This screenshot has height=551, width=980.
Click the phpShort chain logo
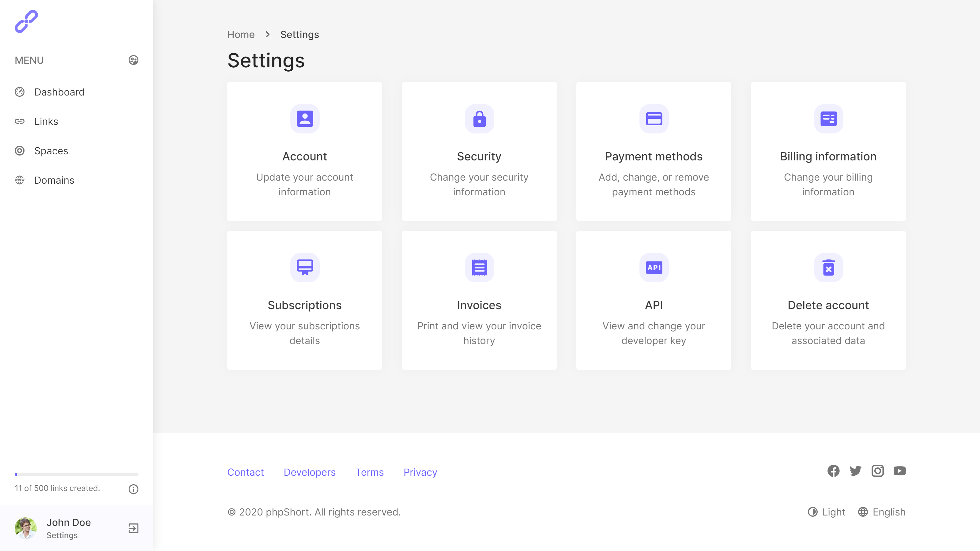click(26, 22)
